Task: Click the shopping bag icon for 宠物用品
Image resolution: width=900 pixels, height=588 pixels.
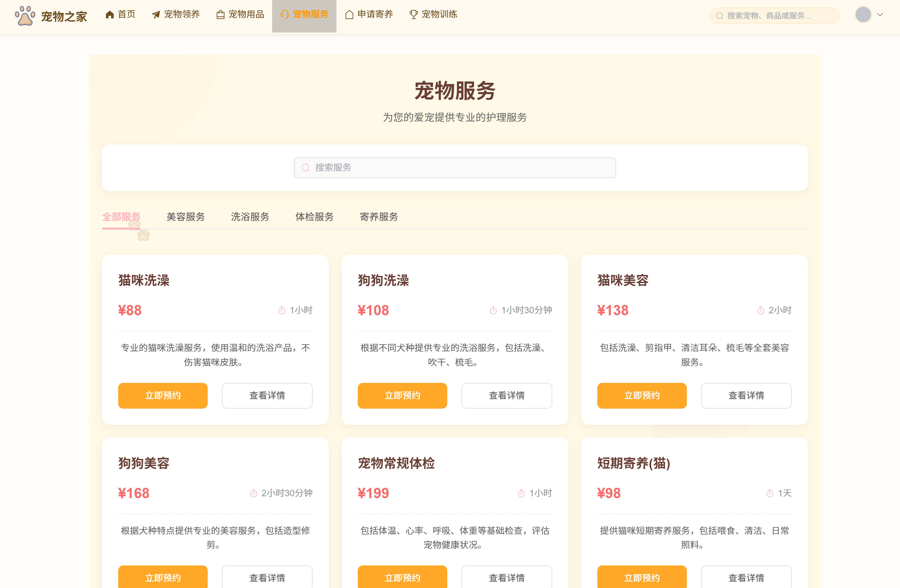Action: tap(221, 15)
